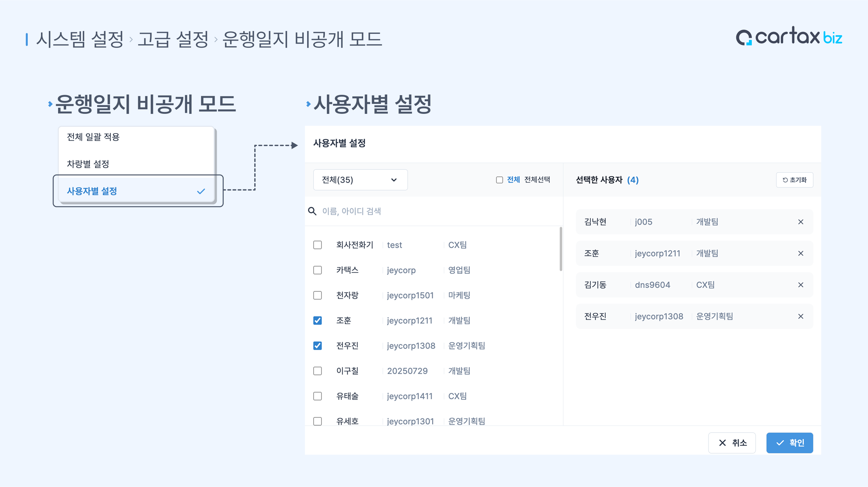868x487 pixels.
Task: Click the search magnifier icon
Action: tap(312, 211)
